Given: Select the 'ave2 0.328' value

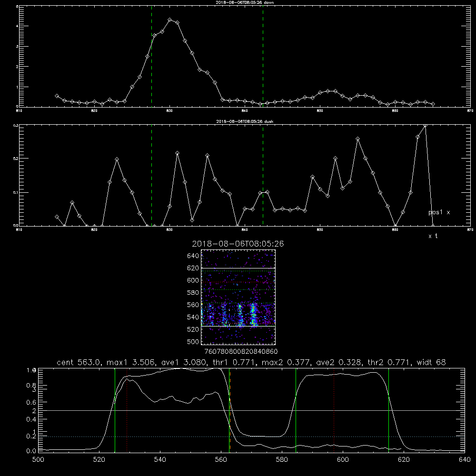Looking at the screenshot, I should coord(339,362).
